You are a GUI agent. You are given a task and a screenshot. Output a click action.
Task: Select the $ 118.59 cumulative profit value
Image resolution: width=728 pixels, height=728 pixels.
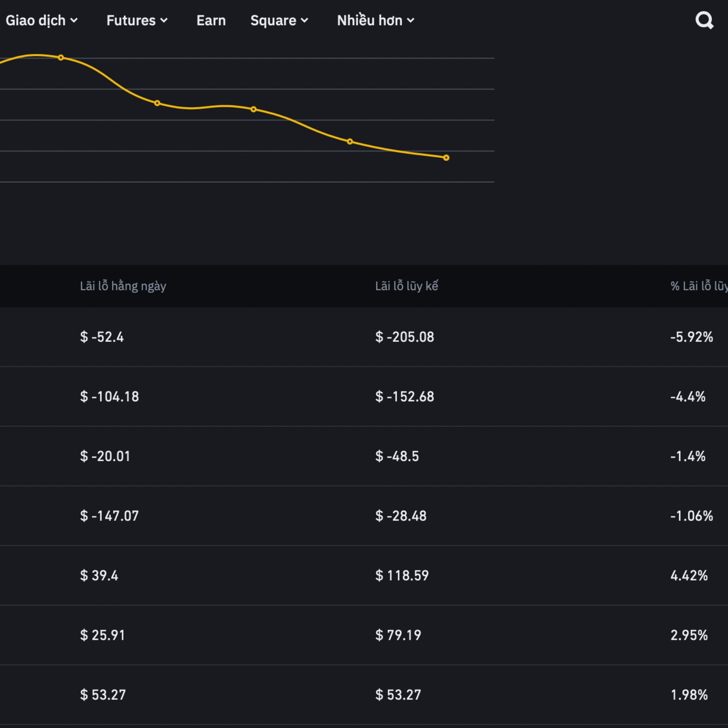(402, 575)
